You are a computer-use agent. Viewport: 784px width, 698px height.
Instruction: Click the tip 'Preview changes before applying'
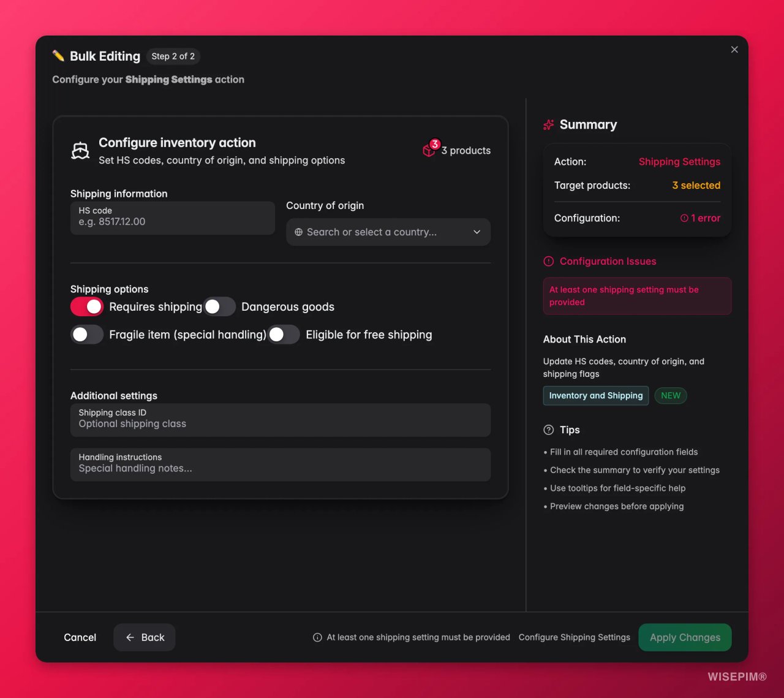click(617, 506)
